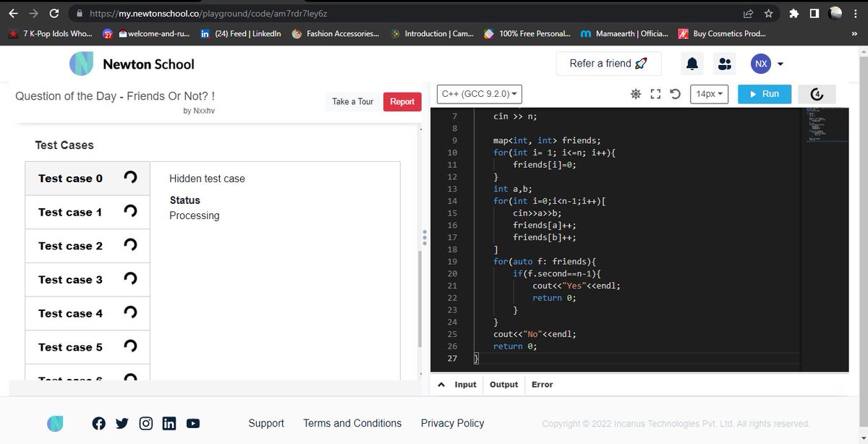Open the community people icon
Image resolution: width=868 pixels, height=444 pixels.
point(724,64)
